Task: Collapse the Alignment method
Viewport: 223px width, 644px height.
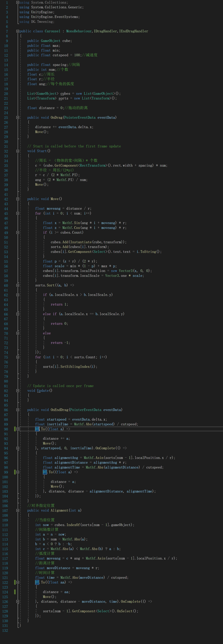Action: click(x=18, y=510)
